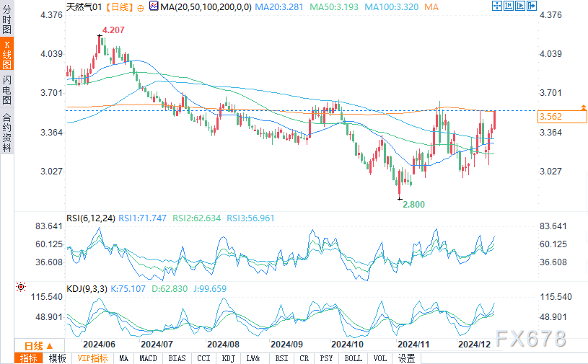The height and width of the screenshot is (364, 588).
Task: Open the 设置 settings button
Action: (406, 358)
